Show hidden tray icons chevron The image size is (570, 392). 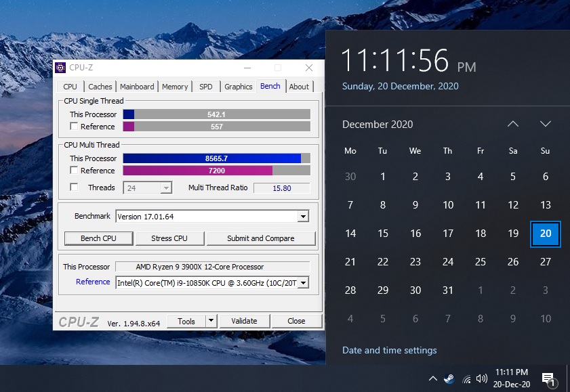point(432,378)
